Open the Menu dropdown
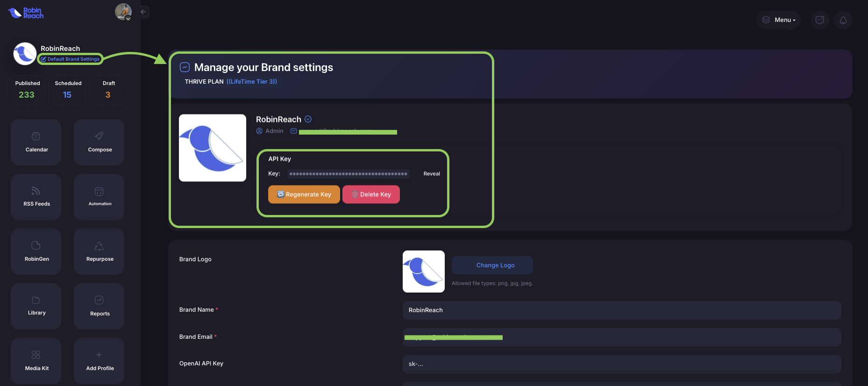868x386 pixels. [x=779, y=20]
